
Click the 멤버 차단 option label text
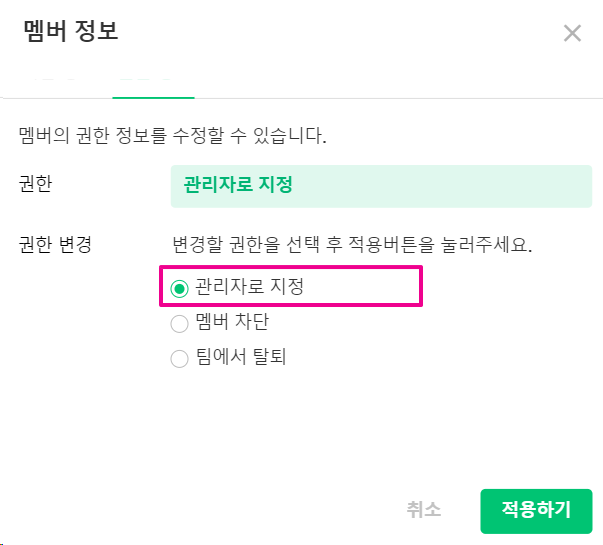click(232, 322)
